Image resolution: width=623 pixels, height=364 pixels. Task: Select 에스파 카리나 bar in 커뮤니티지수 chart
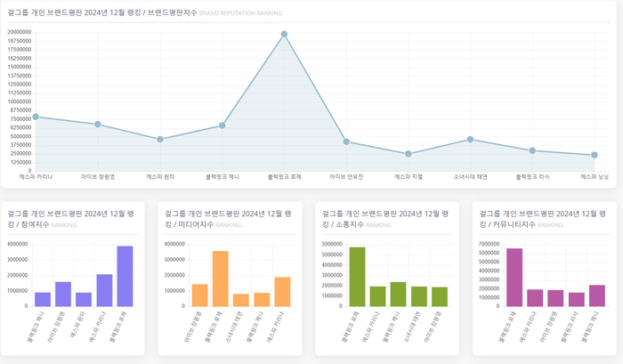pyautogui.click(x=535, y=298)
